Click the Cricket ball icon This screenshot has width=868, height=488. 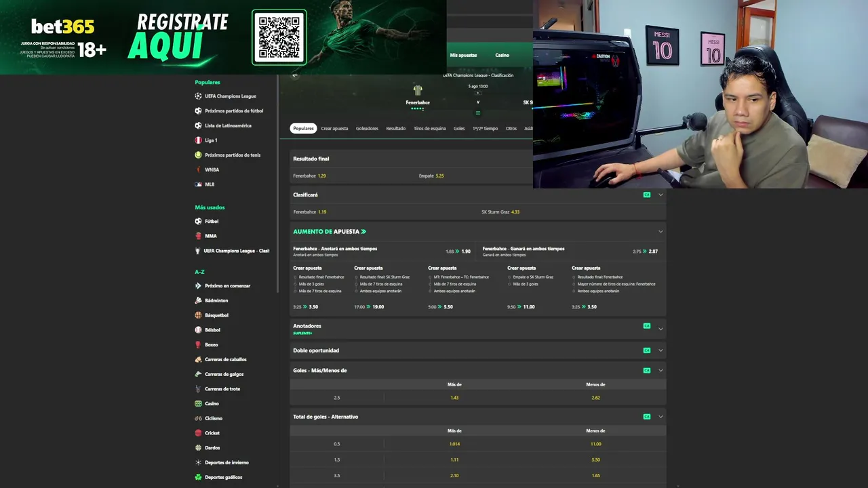[x=198, y=433]
